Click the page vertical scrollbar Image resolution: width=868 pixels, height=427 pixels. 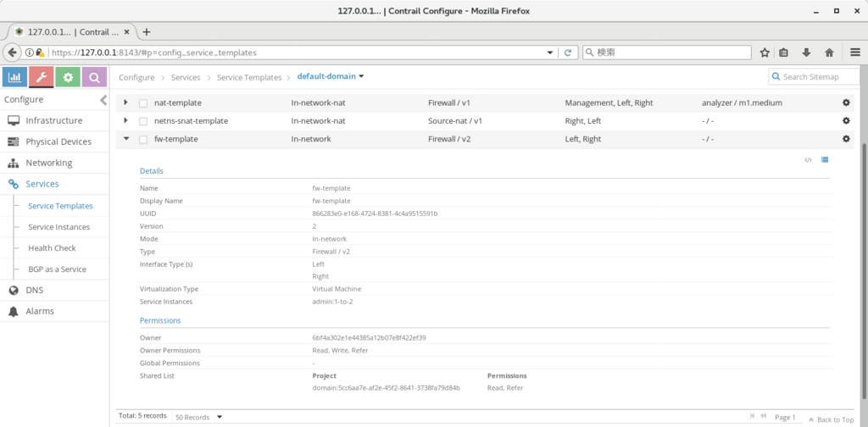tap(864, 271)
